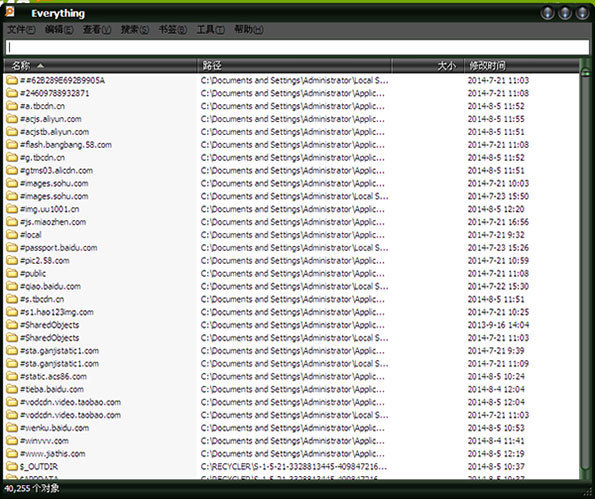Select folder icon of #flash.bangbang.58.com
Screen dimensions: 595x499
12,145
